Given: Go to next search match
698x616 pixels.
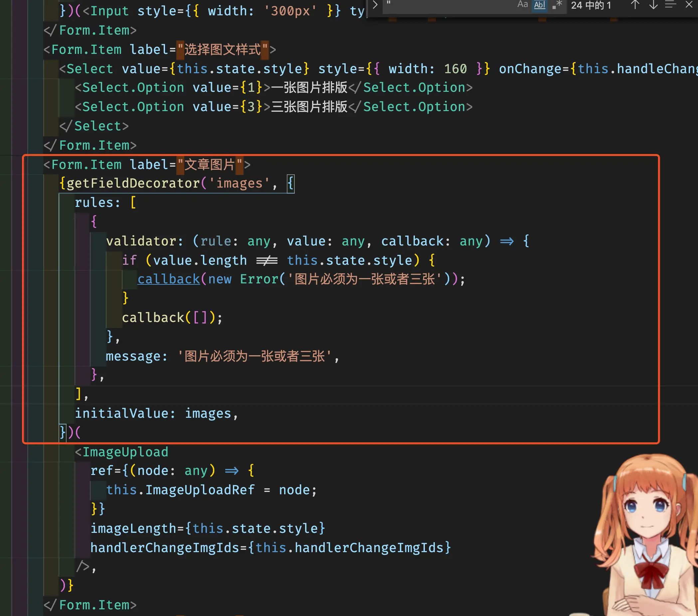Looking at the screenshot, I should [x=653, y=5].
